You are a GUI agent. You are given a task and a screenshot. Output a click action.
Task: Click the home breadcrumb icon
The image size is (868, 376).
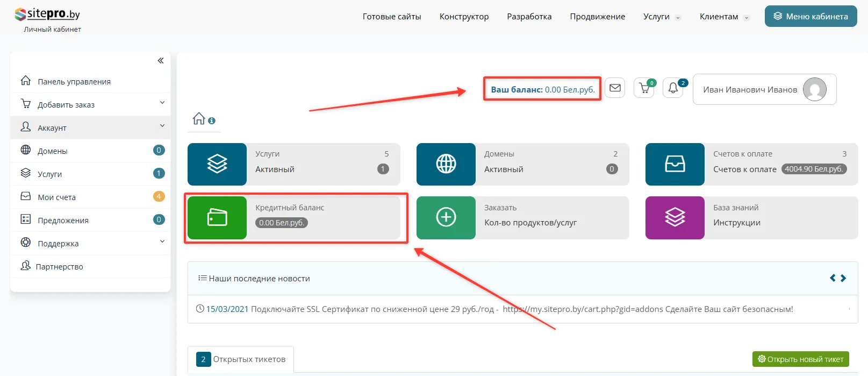(199, 119)
